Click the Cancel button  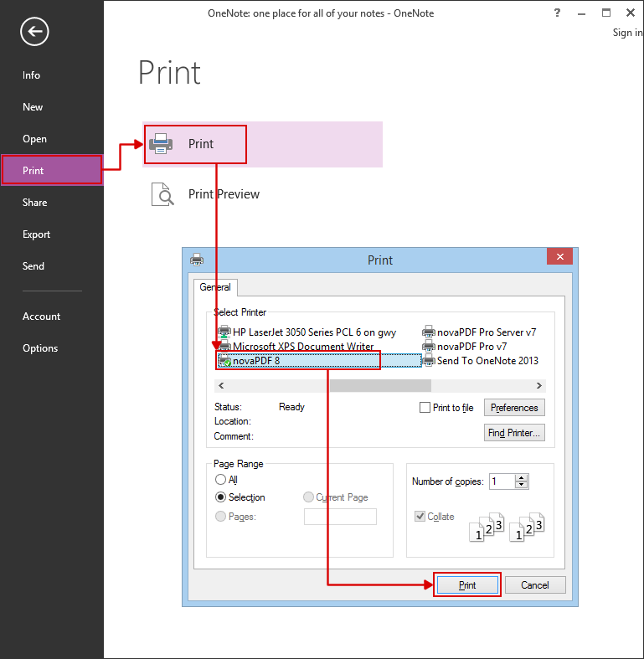click(534, 585)
